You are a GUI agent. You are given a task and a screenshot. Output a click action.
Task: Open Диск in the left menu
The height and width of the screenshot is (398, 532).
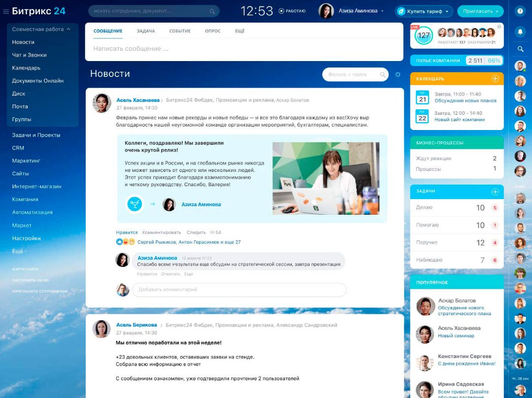[19, 94]
